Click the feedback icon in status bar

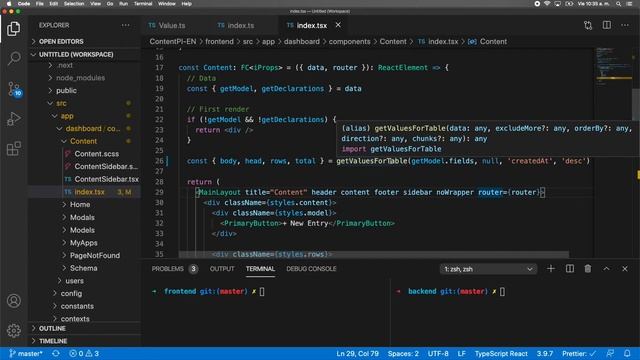[x=610, y=353]
